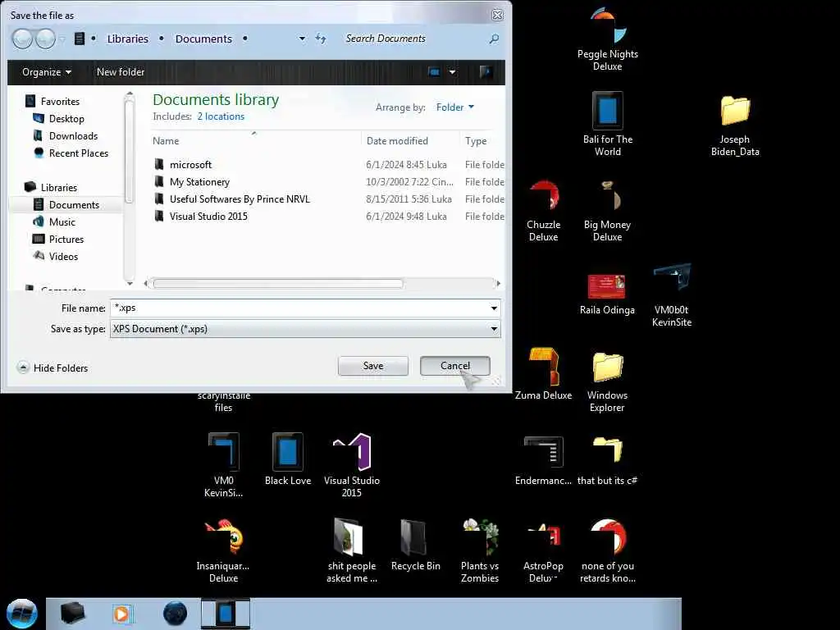Open Black Love desktop icon
This screenshot has width=840, height=630.
pos(288,459)
